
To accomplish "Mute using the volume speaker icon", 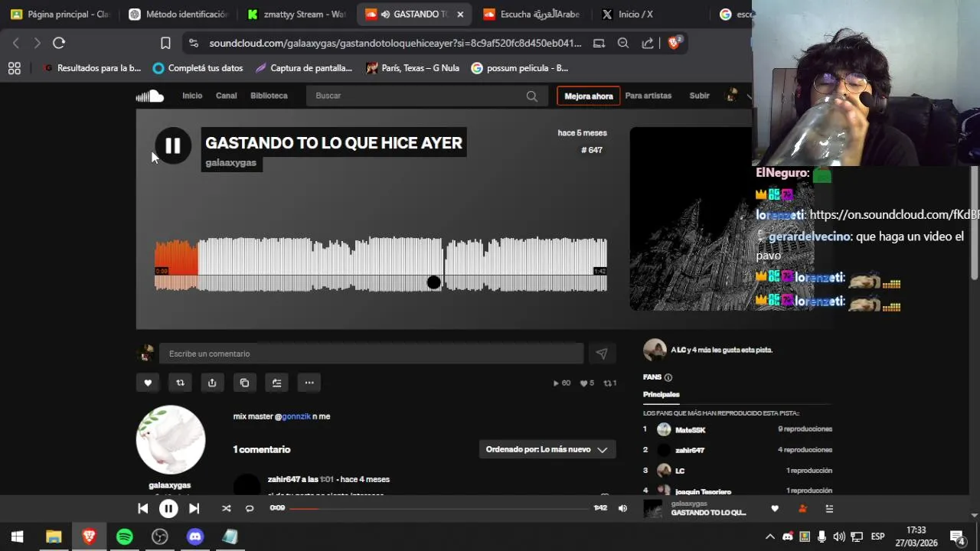I will [x=622, y=508].
